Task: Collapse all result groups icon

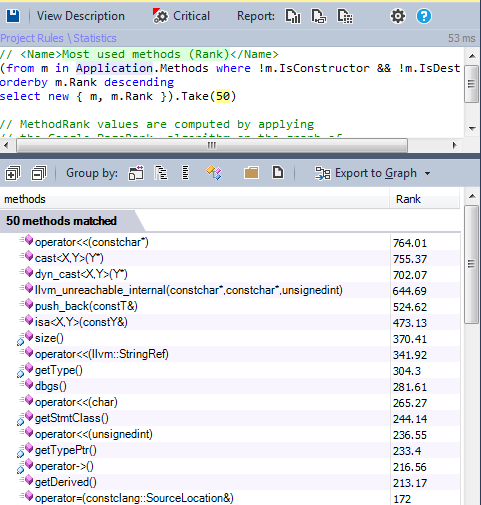Action: tap(39, 173)
